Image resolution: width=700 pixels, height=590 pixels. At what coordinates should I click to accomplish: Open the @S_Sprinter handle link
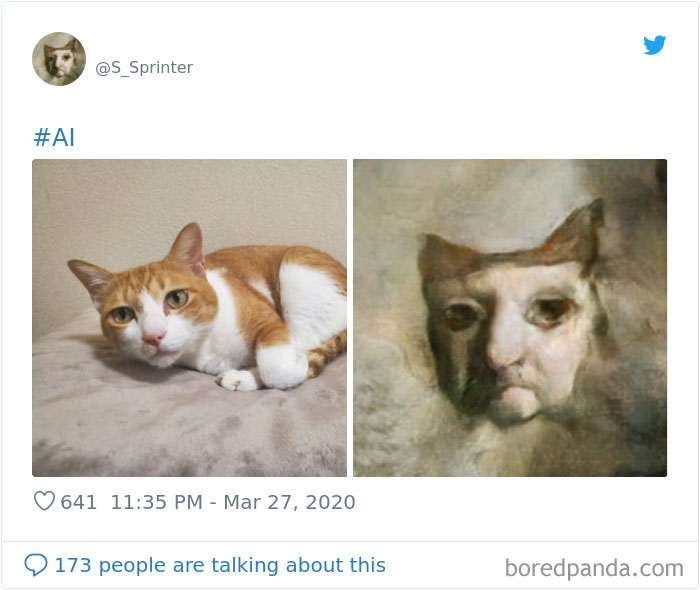[144, 68]
